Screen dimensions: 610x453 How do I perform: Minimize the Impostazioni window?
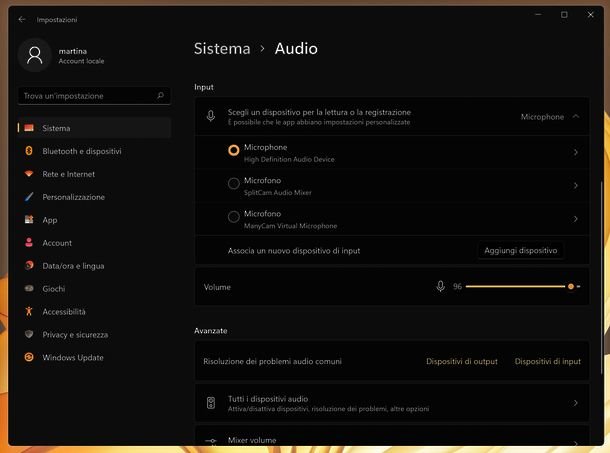point(538,15)
